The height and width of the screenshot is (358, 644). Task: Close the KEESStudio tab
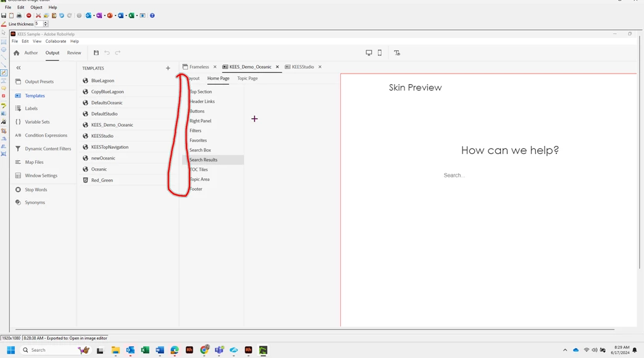pos(320,67)
